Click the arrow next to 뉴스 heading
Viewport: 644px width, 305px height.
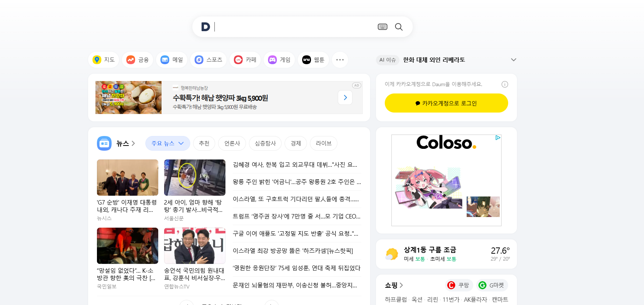[x=133, y=143]
